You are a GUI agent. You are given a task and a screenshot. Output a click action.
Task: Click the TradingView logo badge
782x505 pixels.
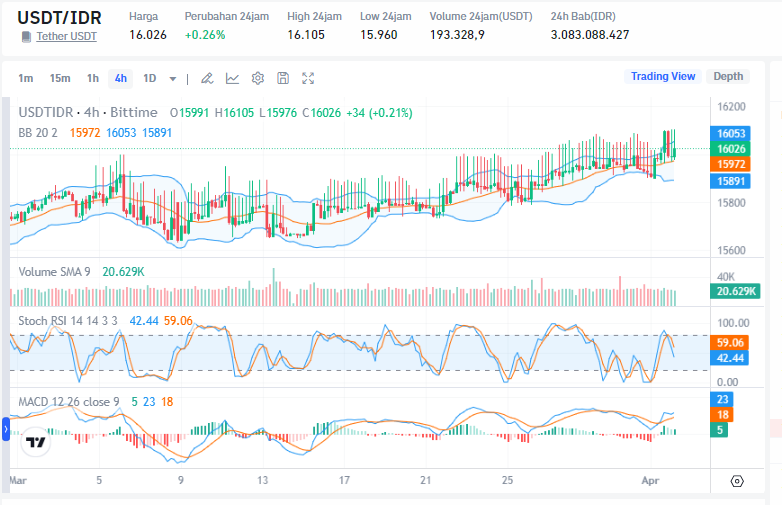point(36,442)
